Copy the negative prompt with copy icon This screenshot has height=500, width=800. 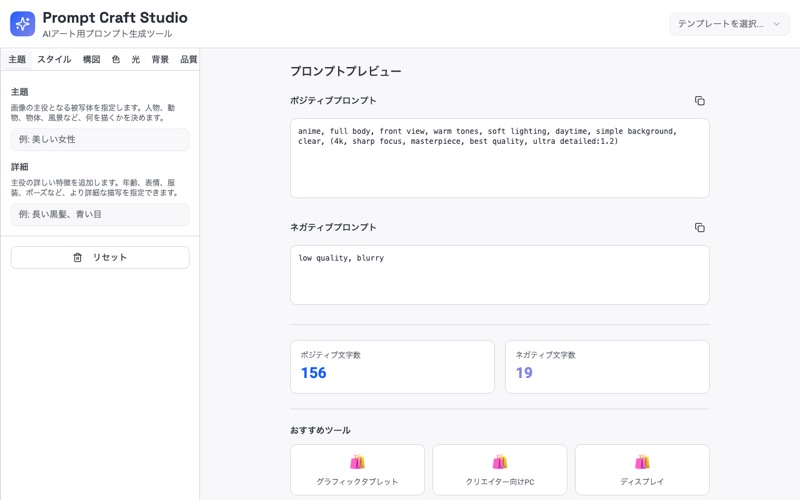(699, 227)
